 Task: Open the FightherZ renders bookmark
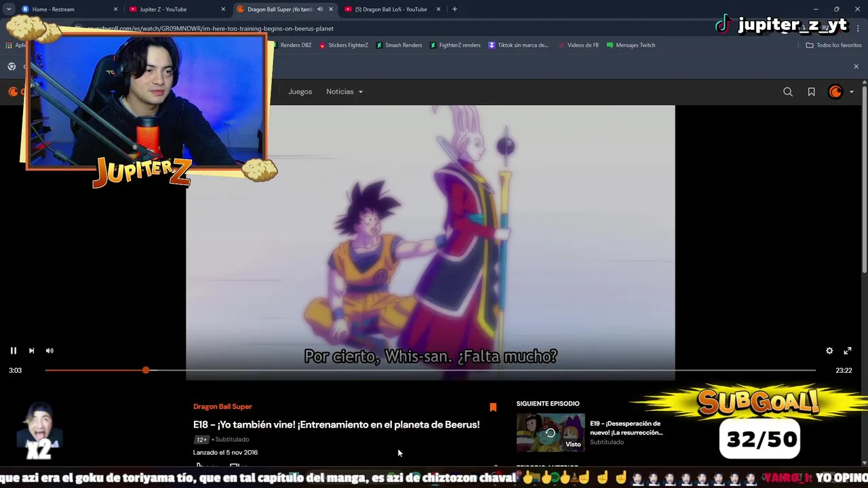[x=455, y=45]
